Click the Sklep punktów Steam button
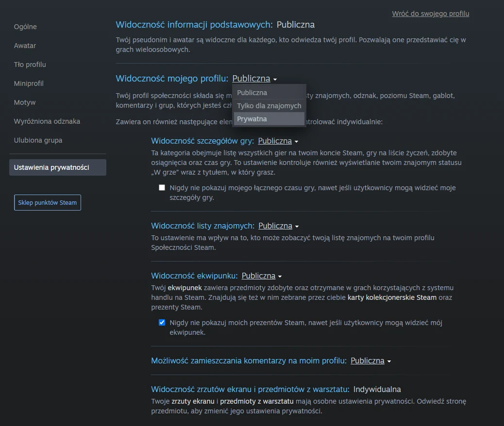This screenshot has height=426, width=504. (x=47, y=202)
